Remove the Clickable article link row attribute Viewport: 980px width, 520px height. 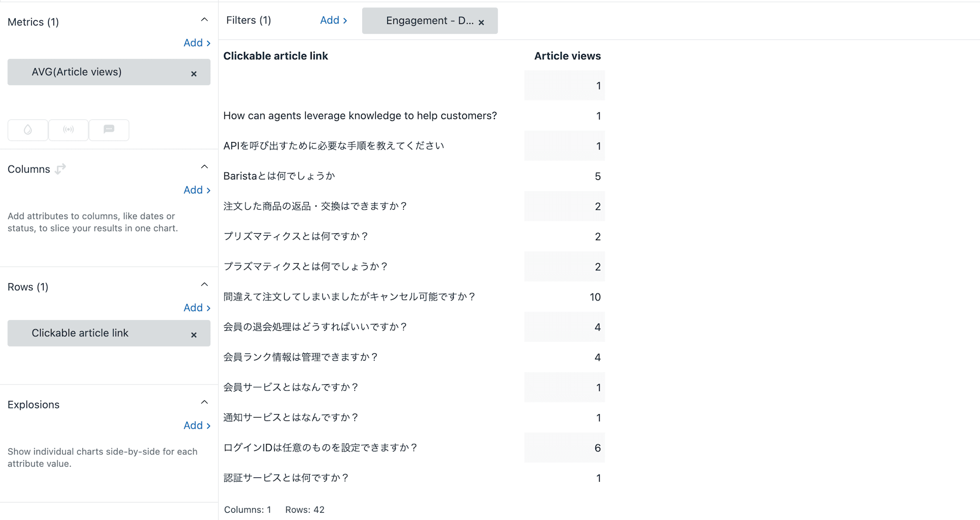(x=194, y=335)
